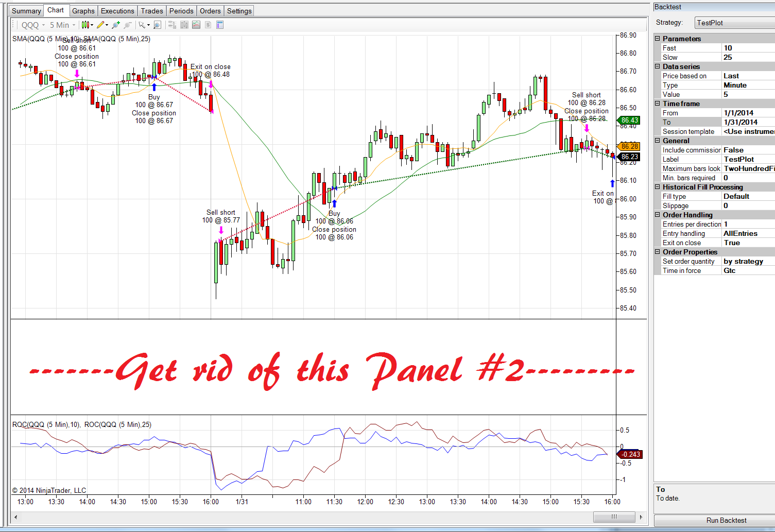
Task: Edit the Slippage value field
Action: tap(748, 205)
